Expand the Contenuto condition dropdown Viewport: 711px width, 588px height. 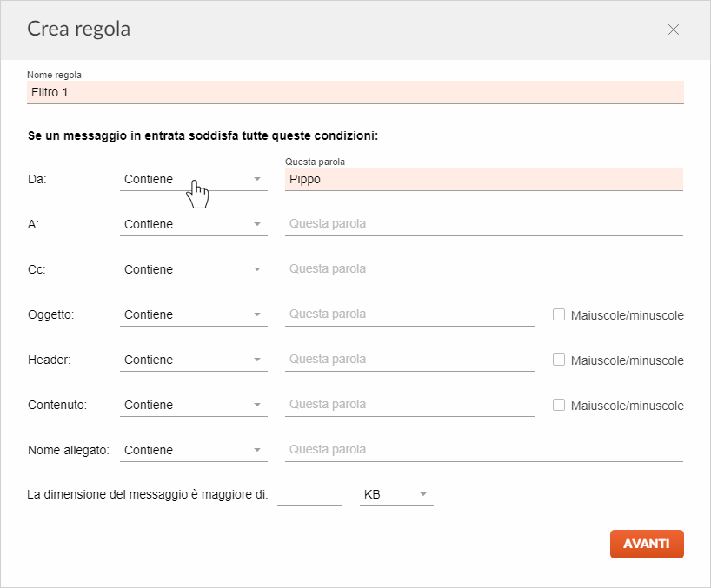193,405
